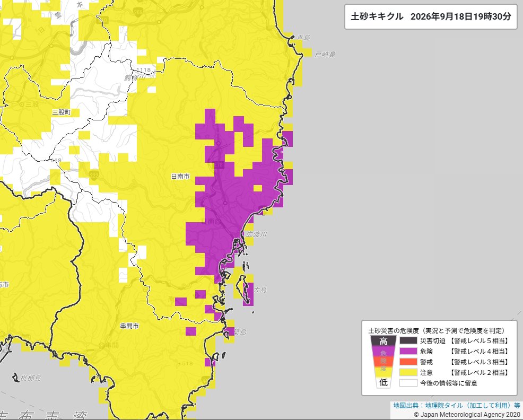The image size is (523, 420).
Task: Click the funnel-shaped 高–低 risk scale graphic
Action: (383, 362)
